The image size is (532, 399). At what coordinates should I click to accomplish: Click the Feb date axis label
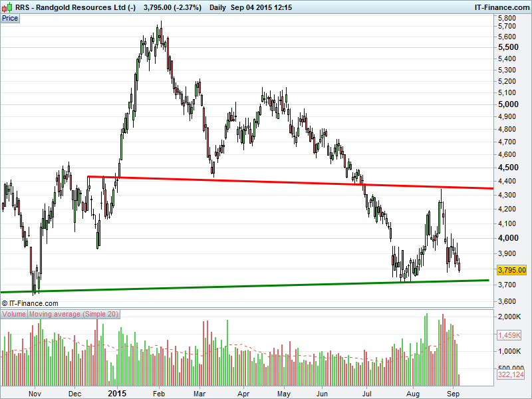(x=159, y=394)
